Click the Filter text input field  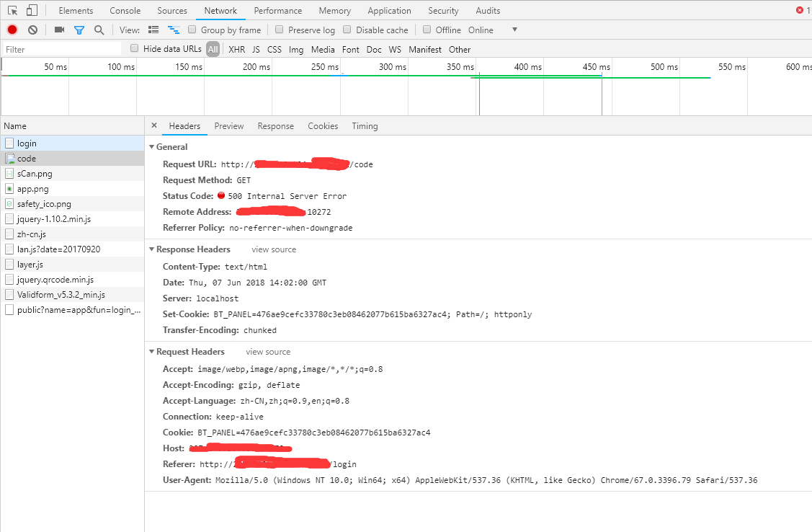pos(61,50)
